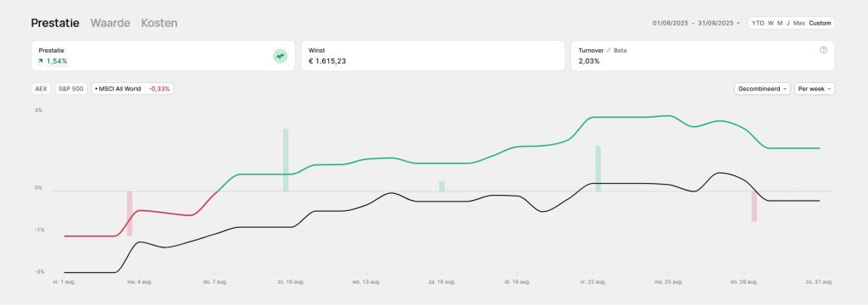Image resolution: width=868 pixels, height=305 pixels.
Task: Open the Waarde tab
Action: point(110,23)
